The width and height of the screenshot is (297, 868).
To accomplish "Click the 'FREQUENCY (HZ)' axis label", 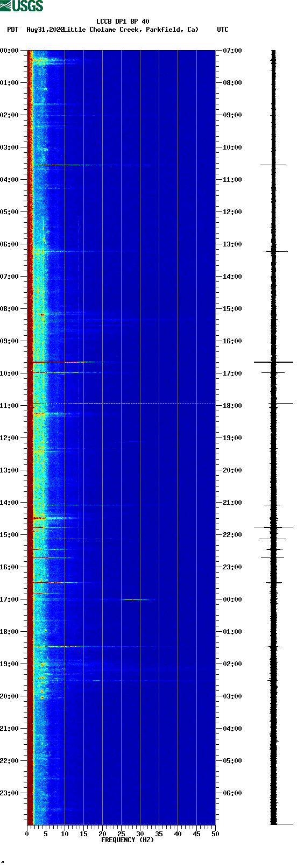I will tap(128, 840).
